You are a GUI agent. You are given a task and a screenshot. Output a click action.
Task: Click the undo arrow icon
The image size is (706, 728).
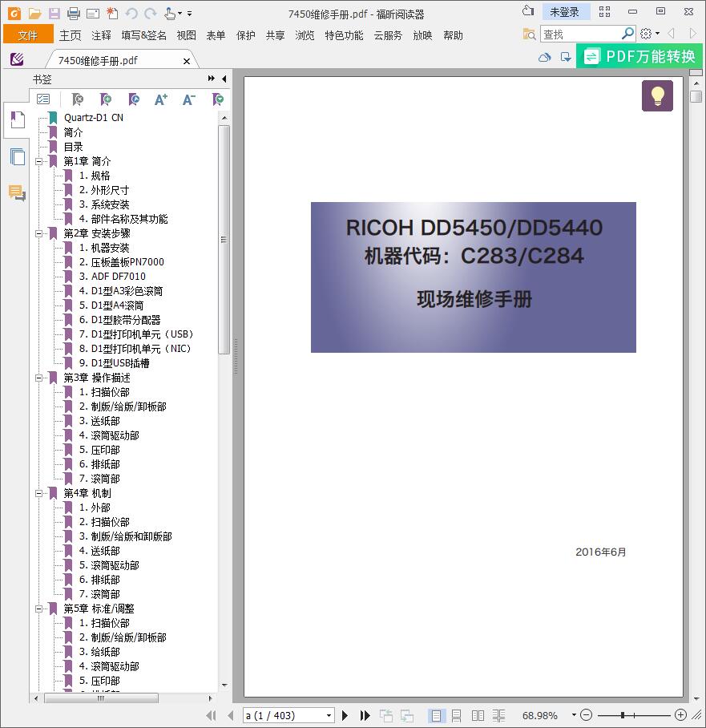pos(131,14)
